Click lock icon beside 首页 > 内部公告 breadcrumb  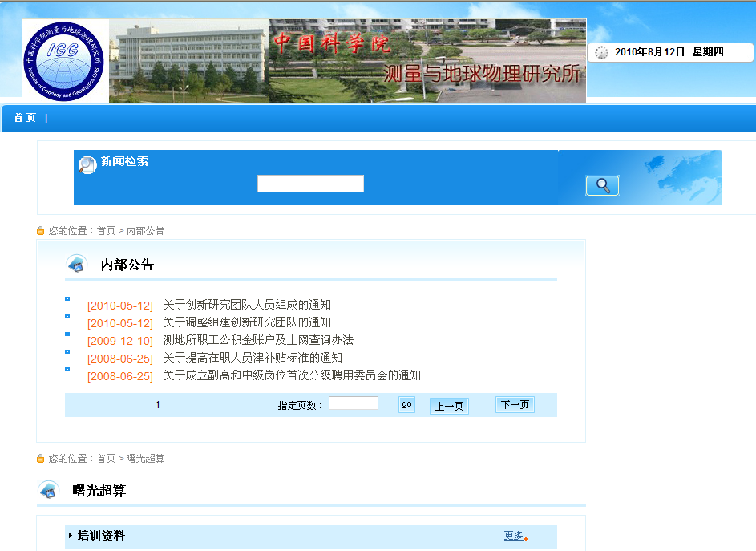click(41, 231)
